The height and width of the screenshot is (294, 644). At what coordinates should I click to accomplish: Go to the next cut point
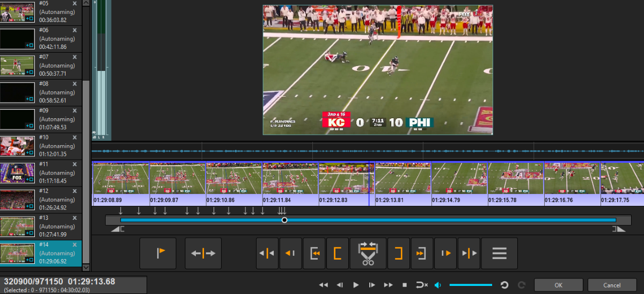tap(469, 253)
